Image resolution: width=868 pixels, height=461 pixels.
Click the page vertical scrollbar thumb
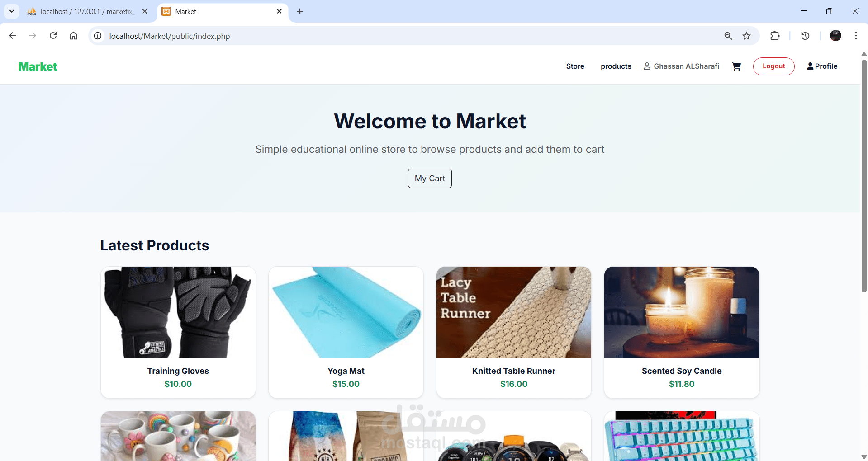pyautogui.click(x=864, y=176)
